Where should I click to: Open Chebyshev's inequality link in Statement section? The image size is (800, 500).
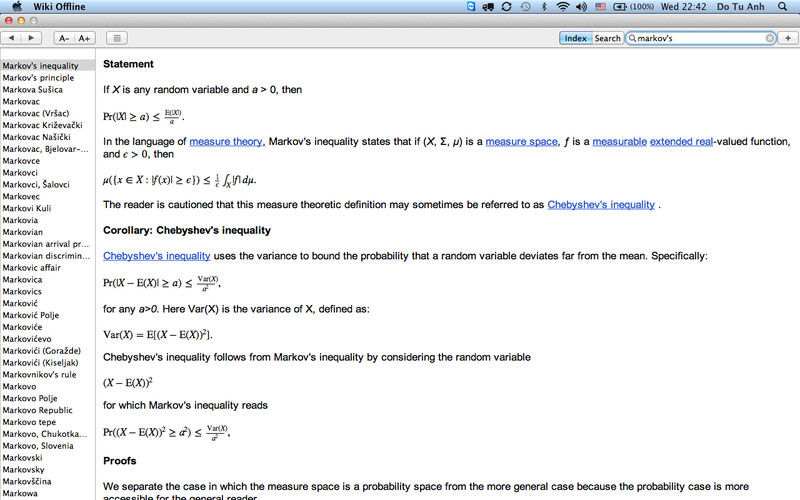[x=601, y=205]
